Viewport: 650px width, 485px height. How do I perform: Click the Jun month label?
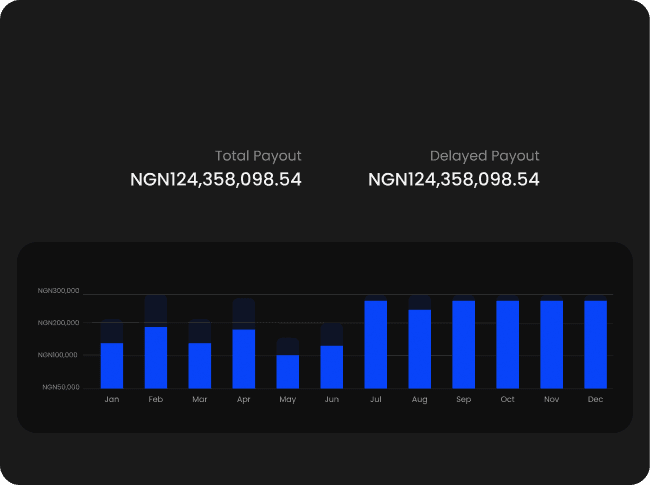coord(332,399)
